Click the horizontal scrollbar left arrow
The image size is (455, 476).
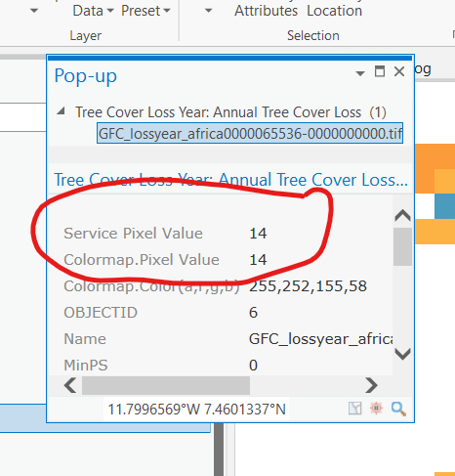(x=70, y=385)
